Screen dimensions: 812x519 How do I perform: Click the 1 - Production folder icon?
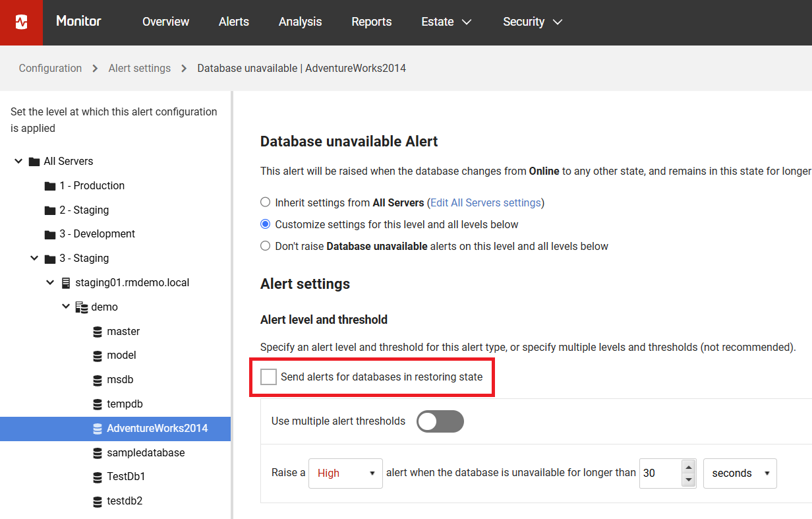click(50, 186)
